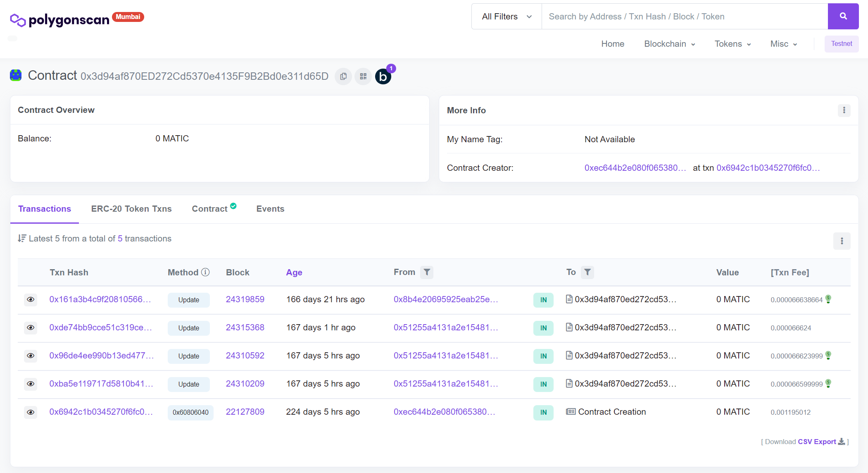868x473 pixels.
Task: Click 'Not Available' name tag value
Action: tap(609, 139)
